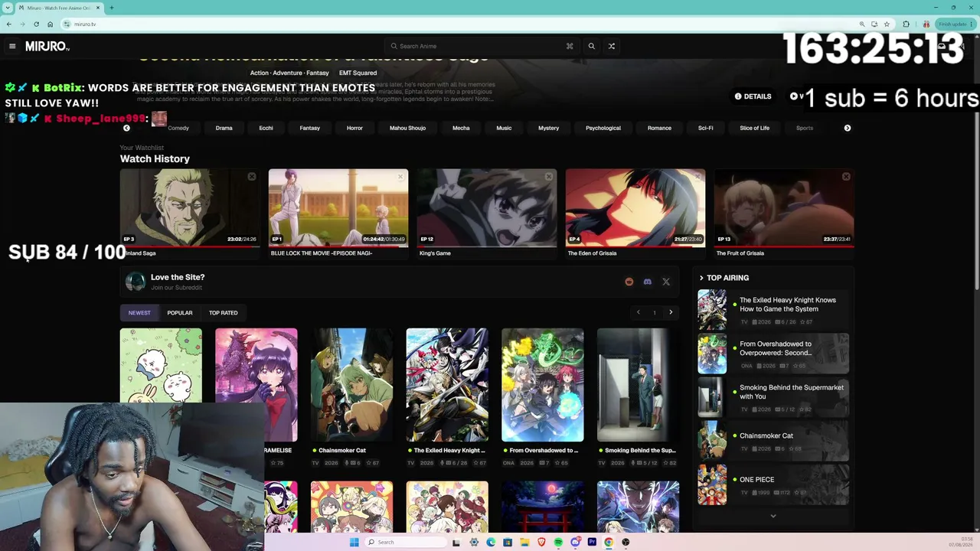980x551 pixels.
Task: Remove Vinland Saga from watch history
Action: click(x=251, y=177)
